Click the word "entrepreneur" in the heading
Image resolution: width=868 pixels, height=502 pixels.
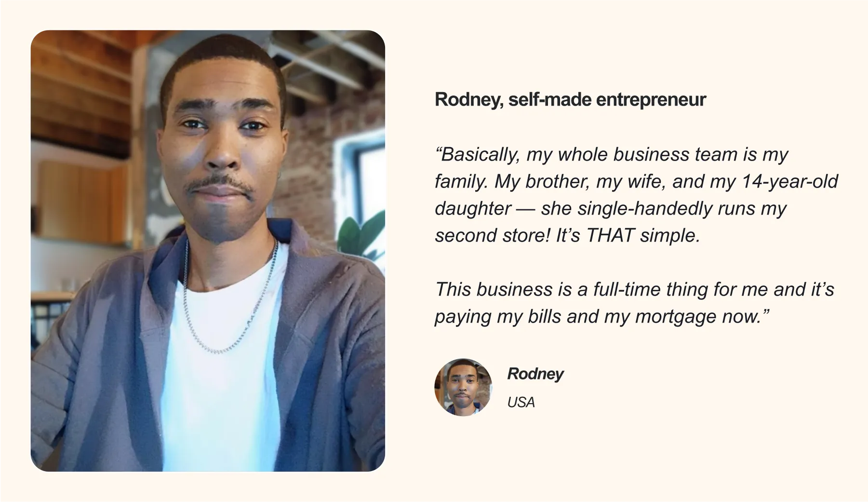(651, 100)
